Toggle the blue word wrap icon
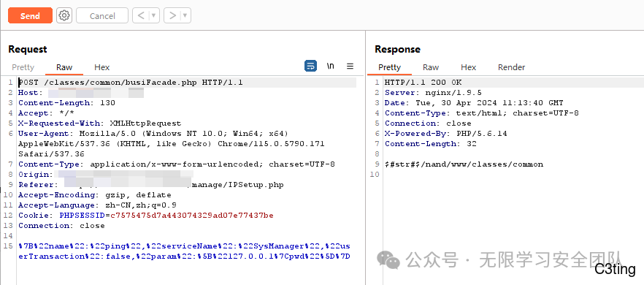The width and height of the screenshot is (644, 285). pos(310,66)
